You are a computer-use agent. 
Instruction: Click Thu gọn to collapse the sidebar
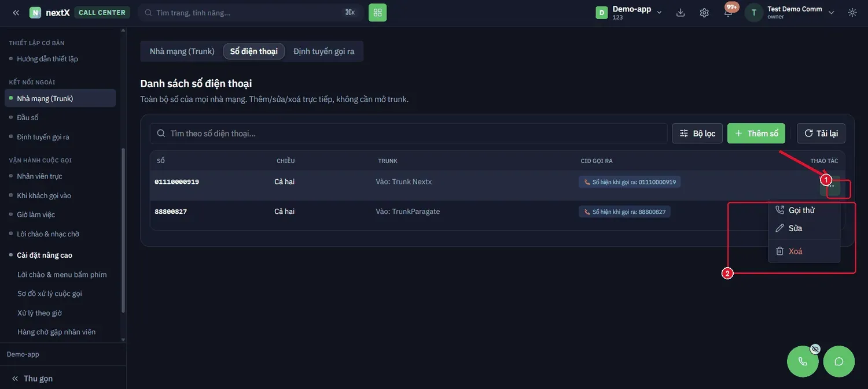pyautogui.click(x=32, y=379)
